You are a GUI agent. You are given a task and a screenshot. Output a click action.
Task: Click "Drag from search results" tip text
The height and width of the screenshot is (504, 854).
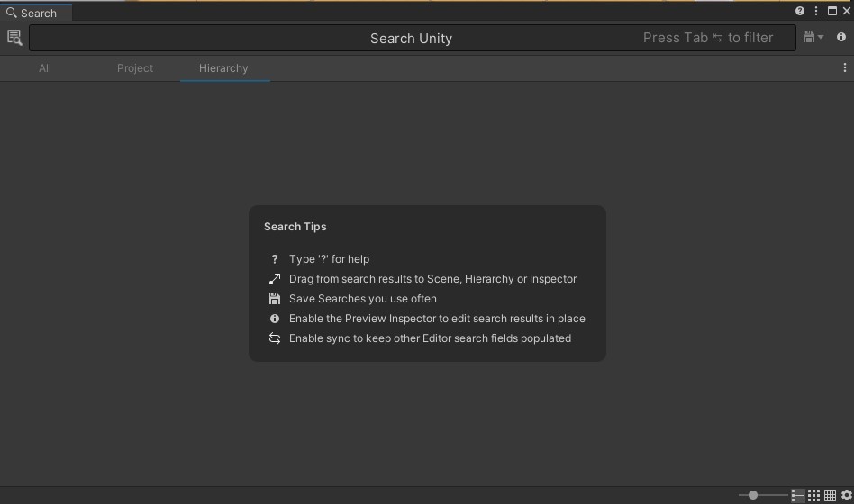432,279
